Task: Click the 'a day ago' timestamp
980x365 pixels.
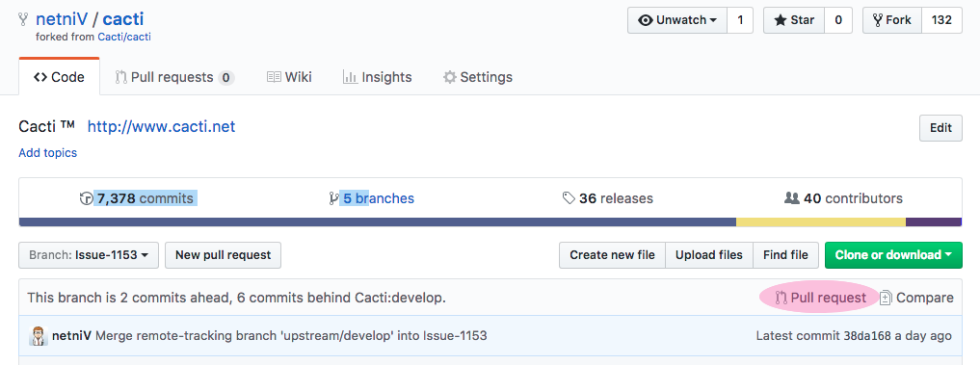Action: tap(923, 335)
